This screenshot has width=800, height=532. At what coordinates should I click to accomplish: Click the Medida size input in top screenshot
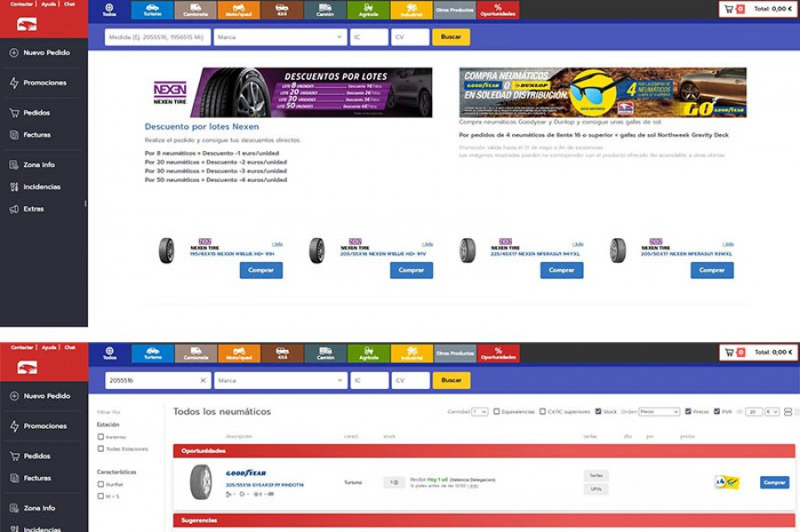coord(157,37)
